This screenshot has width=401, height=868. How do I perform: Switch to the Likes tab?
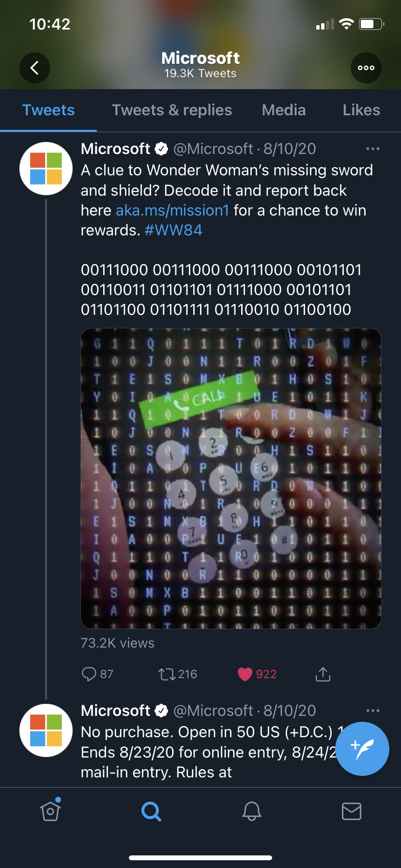click(x=361, y=110)
